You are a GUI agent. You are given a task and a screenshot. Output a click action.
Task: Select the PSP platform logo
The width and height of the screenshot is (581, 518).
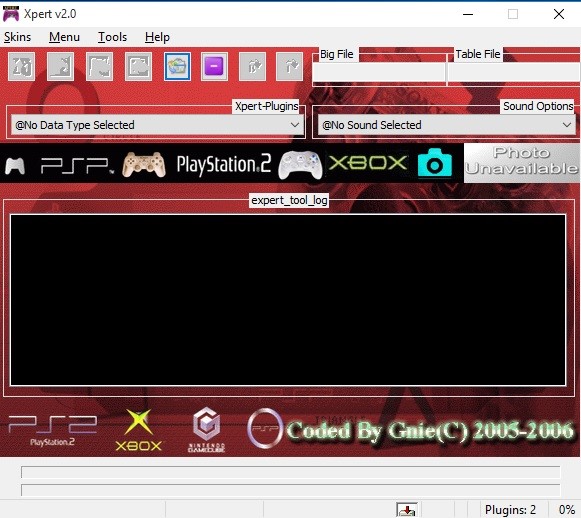coord(77,166)
